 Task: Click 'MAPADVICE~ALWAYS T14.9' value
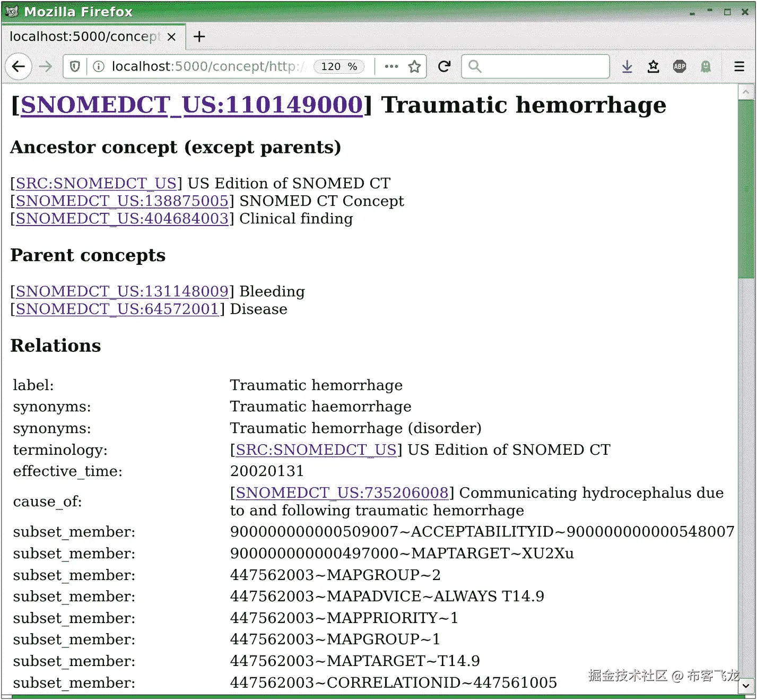point(387,597)
